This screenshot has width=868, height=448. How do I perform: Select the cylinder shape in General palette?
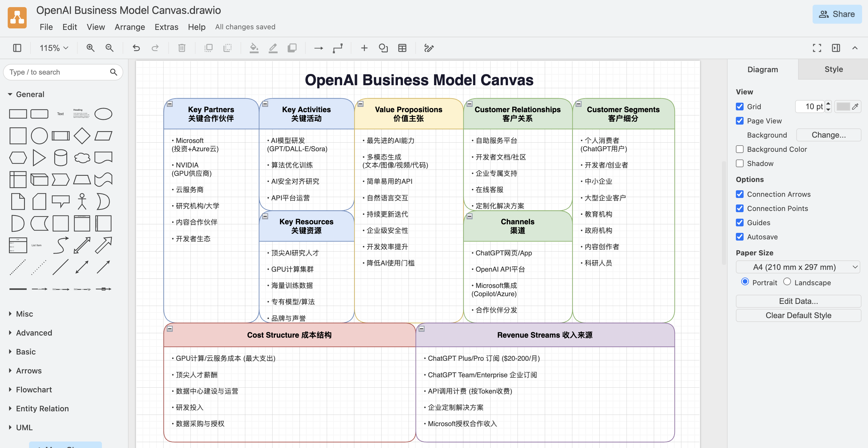(61, 157)
